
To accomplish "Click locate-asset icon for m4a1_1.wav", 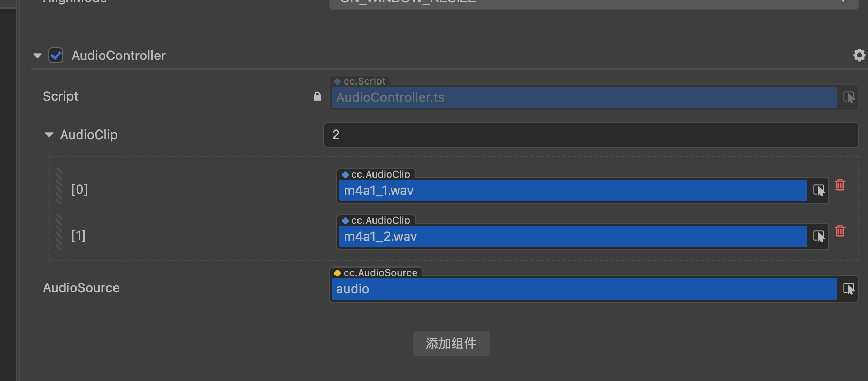I will [819, 190].
